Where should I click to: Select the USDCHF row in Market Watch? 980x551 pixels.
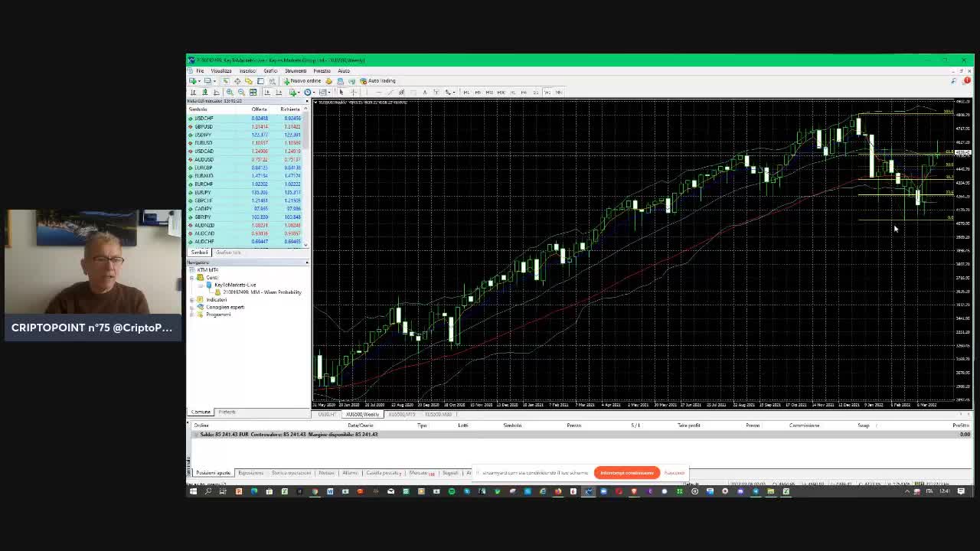(x=245, y=119)
